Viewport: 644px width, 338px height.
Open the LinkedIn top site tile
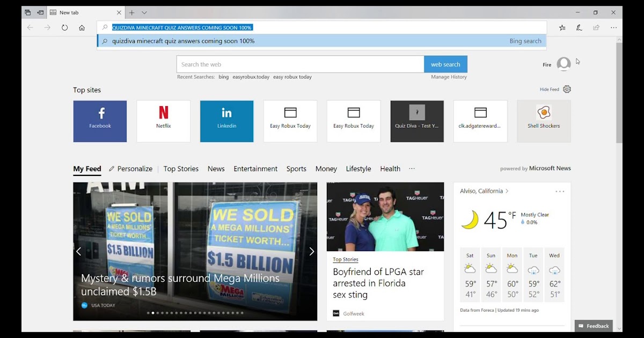[226, 121]
